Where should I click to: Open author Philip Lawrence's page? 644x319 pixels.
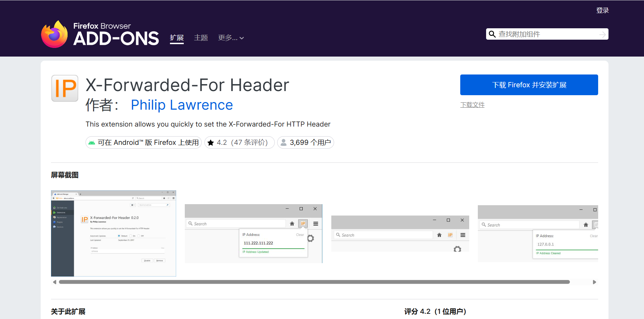click(x=182, y=105)
